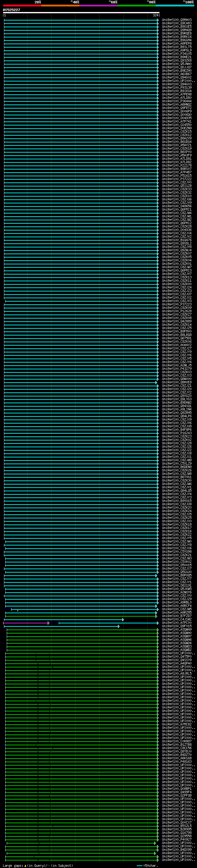
Task: Select the UniRef100_O50015 label
Action: pyautogui.click(x=177, y=565)
